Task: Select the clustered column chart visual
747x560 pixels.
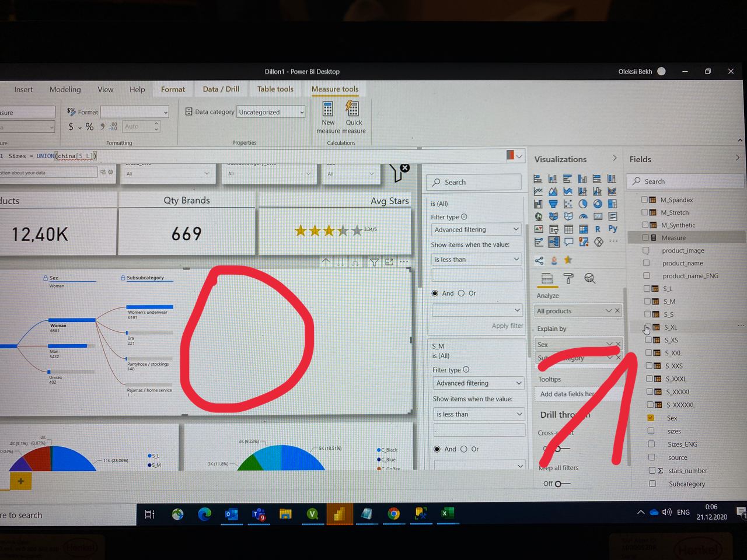Action: (x=582, y=178)
